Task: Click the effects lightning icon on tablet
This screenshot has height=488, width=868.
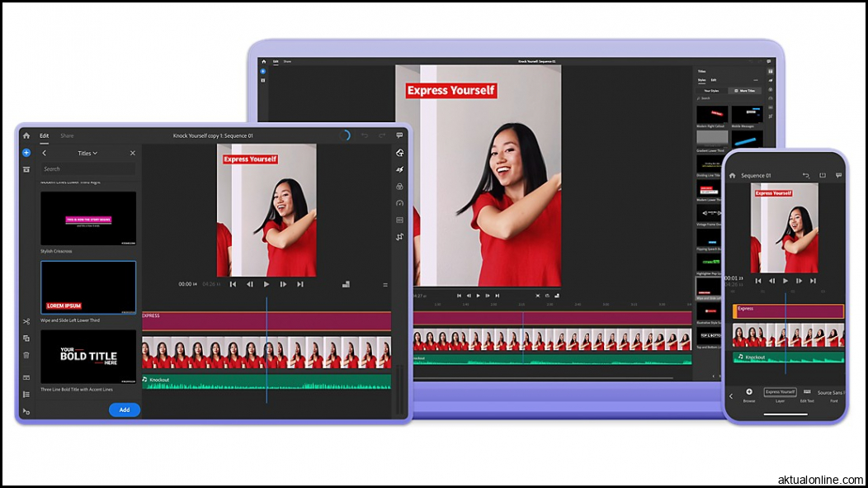Action: (x=401, y=170)
